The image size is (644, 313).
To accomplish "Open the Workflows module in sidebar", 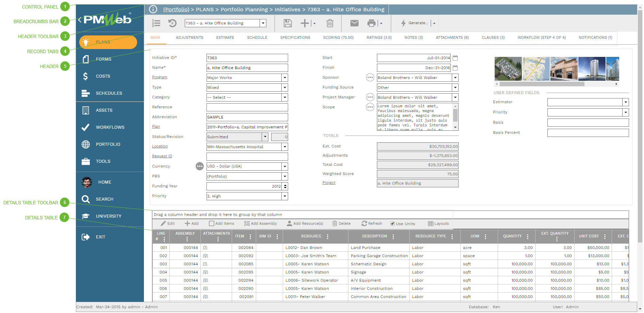I will click(110, 127).
